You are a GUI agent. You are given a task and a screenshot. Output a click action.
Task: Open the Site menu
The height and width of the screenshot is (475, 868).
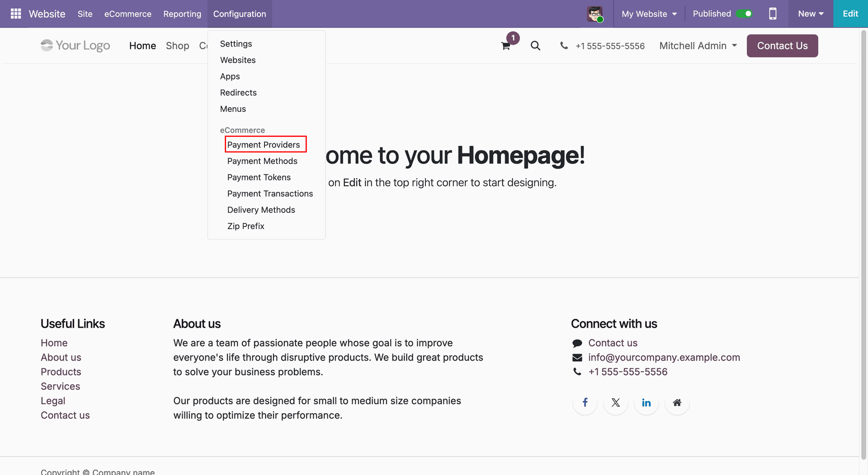tap(85, 14)
